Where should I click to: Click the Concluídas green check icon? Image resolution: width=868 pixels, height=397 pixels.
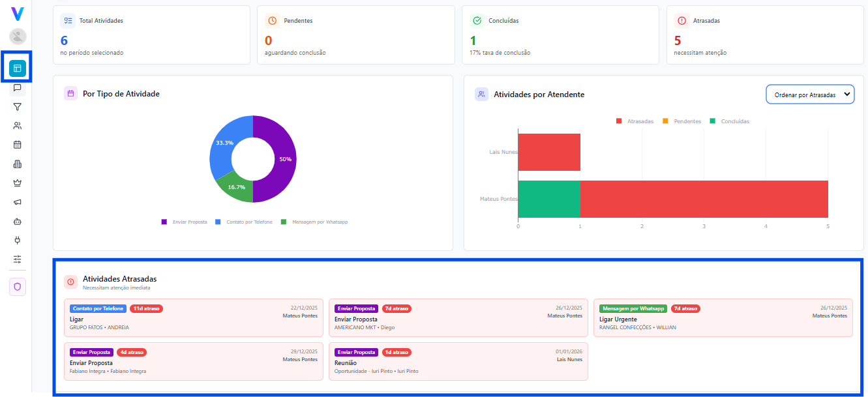[x=477, y=21]
